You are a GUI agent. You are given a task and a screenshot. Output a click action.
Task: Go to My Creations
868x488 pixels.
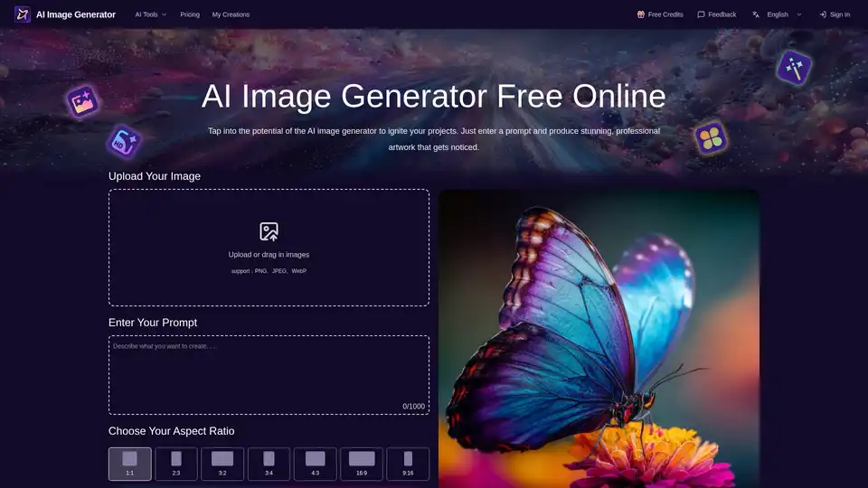[x=231, y=14]
